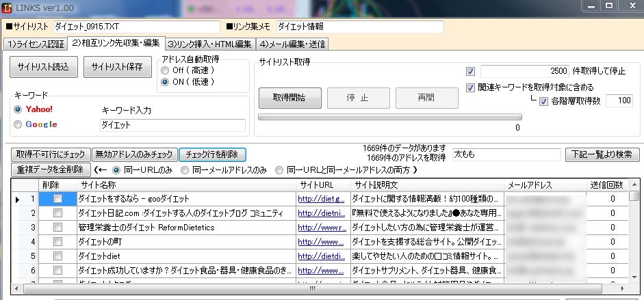Click the 重複データを全削除 button
Viewport: 644px width, 300px height.
[x=51, y=169]
